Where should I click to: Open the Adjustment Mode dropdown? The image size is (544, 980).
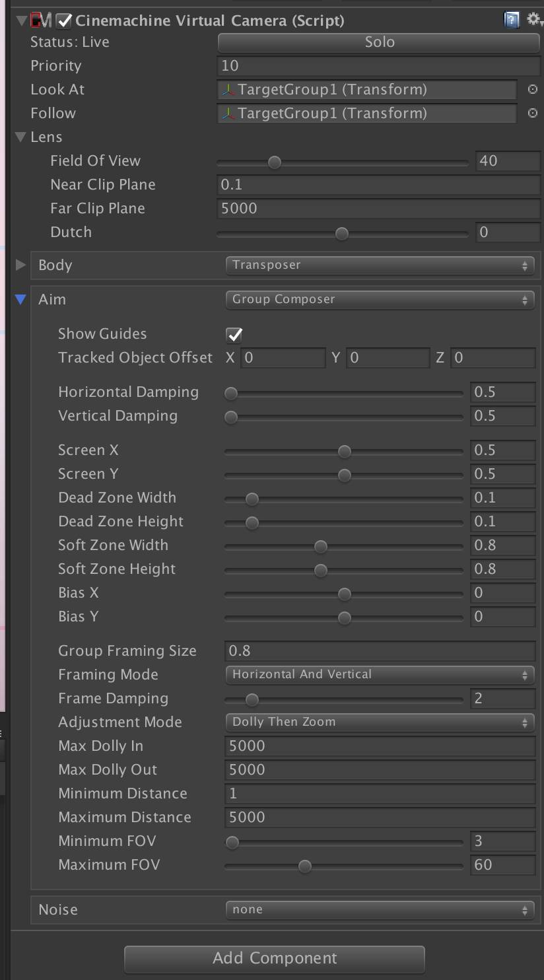point(379,722)
